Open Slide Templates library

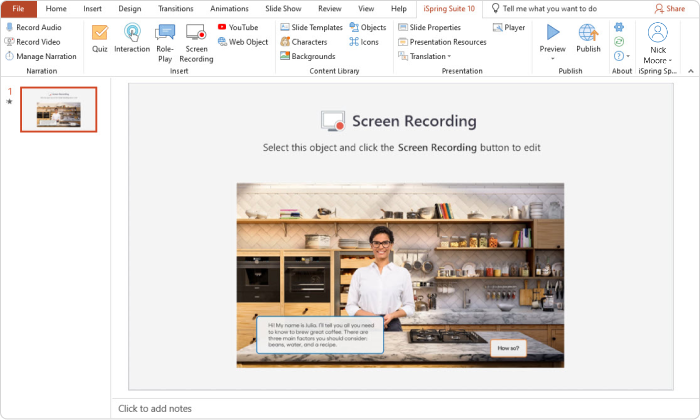pos(311,27)
